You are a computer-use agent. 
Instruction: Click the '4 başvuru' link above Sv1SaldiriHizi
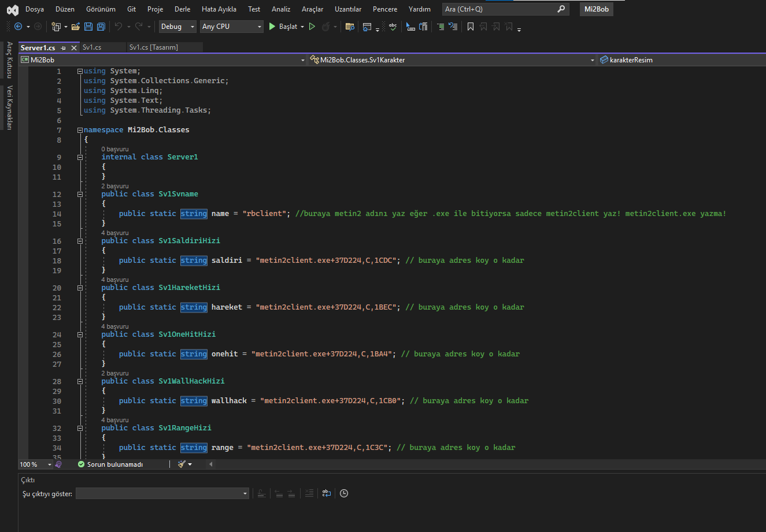click(114, 233)
